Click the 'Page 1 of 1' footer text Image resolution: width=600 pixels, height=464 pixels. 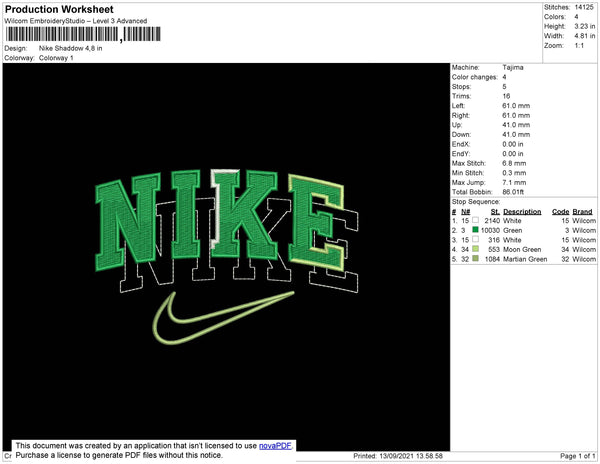(x=578, y=456)
